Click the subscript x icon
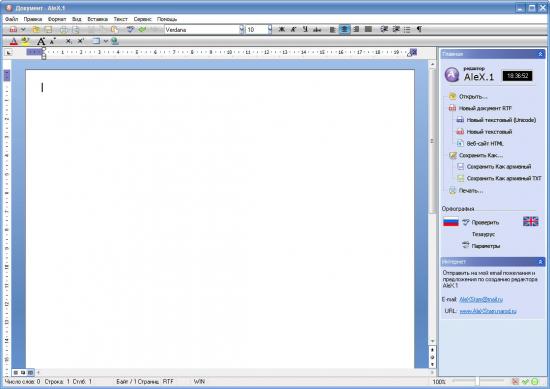This screenshot has height=389, width=550. pyautogui.click(x=69, y=41)
